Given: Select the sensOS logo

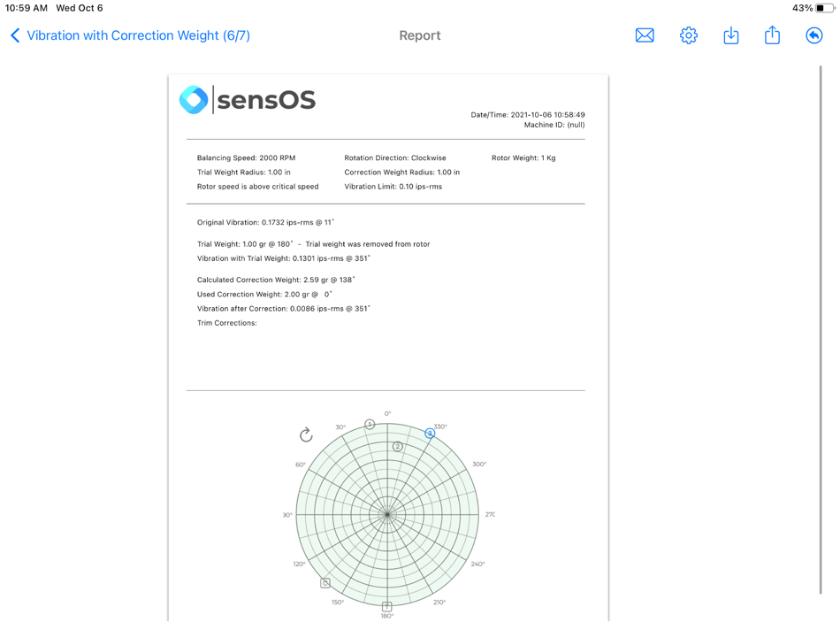Looking at the screenshot, I should [x=248, y=99].
